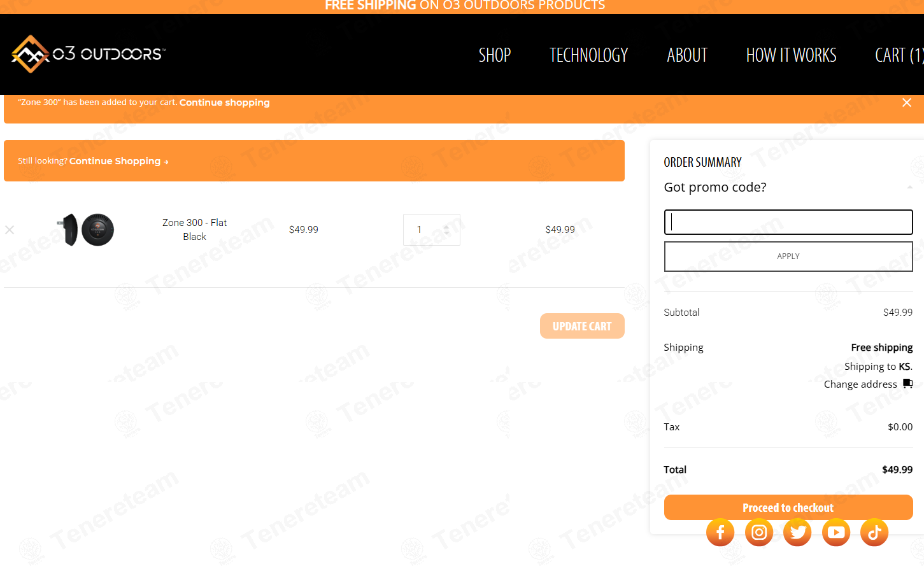Click the truck icon beside Change address

(908, 384)
